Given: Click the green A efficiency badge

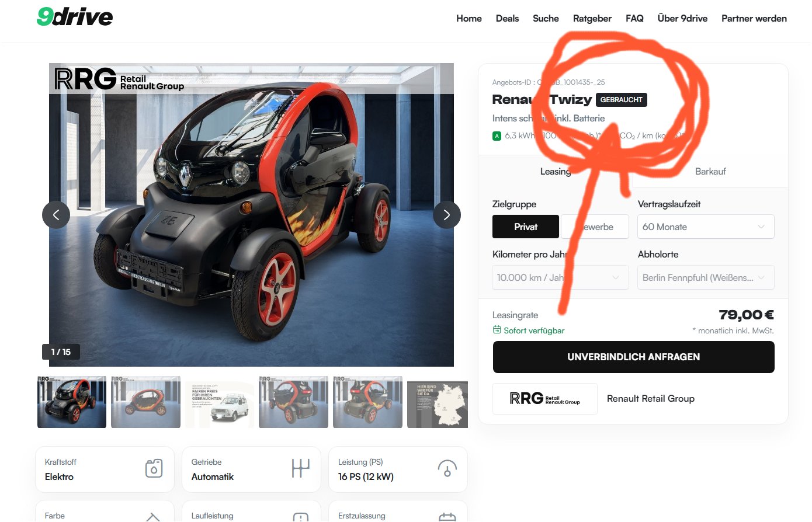Looking at the screenshot, I should (497, 136).
